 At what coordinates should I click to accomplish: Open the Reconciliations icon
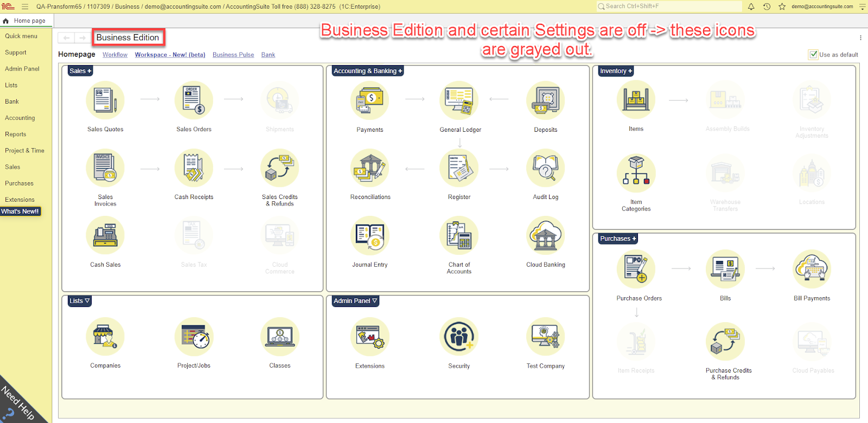369,168
